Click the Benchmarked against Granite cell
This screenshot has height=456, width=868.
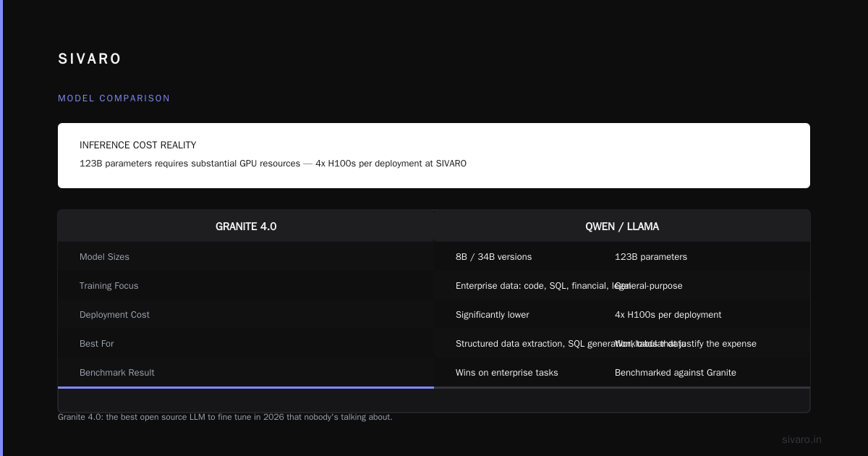(676, 373)
